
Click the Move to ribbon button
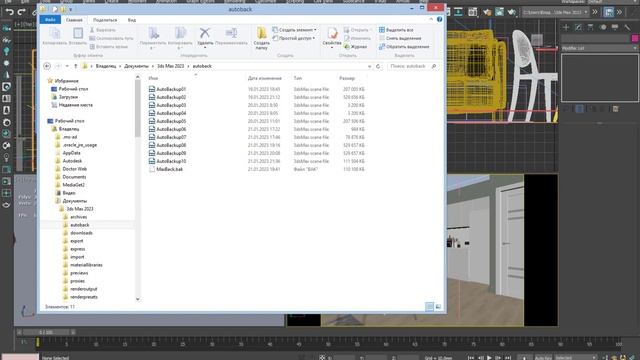tap(153, 38)
